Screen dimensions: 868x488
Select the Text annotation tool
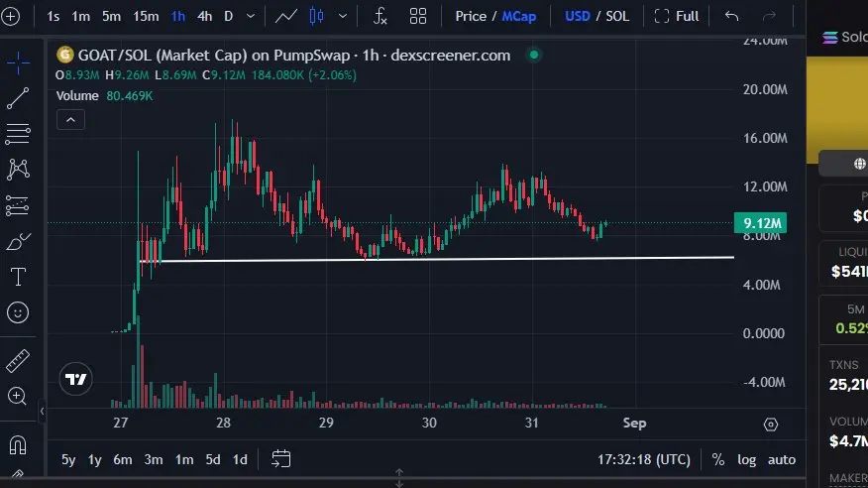[18, 277]
